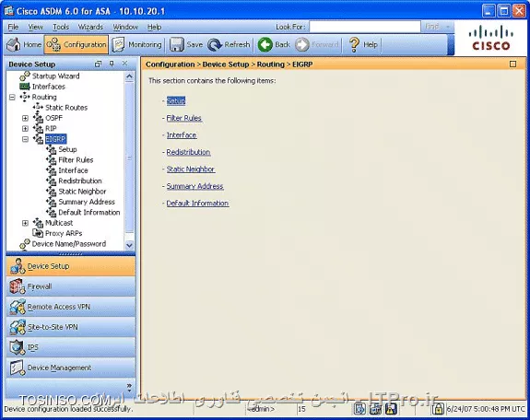Open the Filter Rules link
Viewport: 530px width, 420px height.
click(x=184, y=118)
